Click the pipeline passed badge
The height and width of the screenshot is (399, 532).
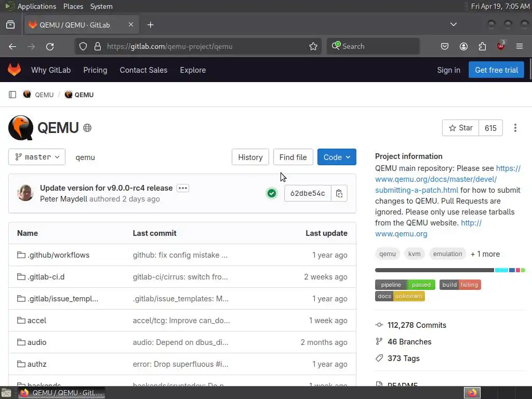405,285
